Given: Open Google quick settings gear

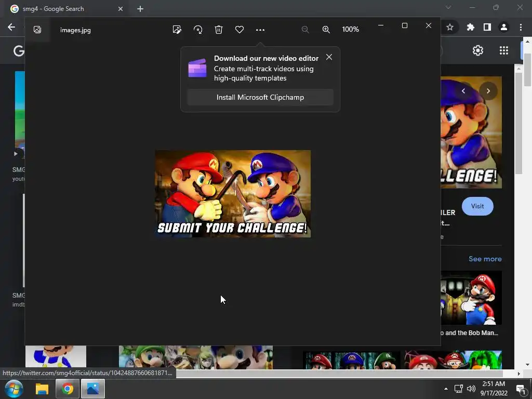Looking at the screenshot, I should pos(478,50).
